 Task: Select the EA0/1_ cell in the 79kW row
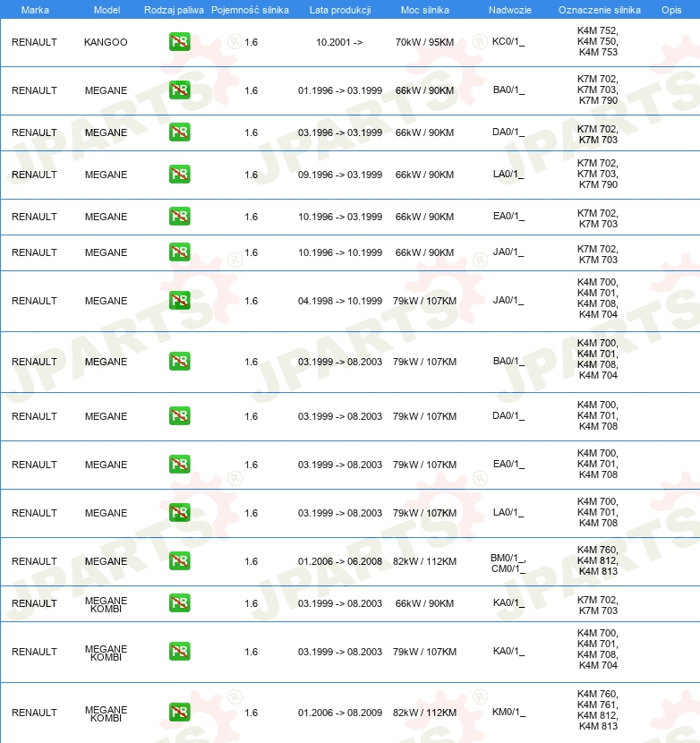(x=508, y=465)
